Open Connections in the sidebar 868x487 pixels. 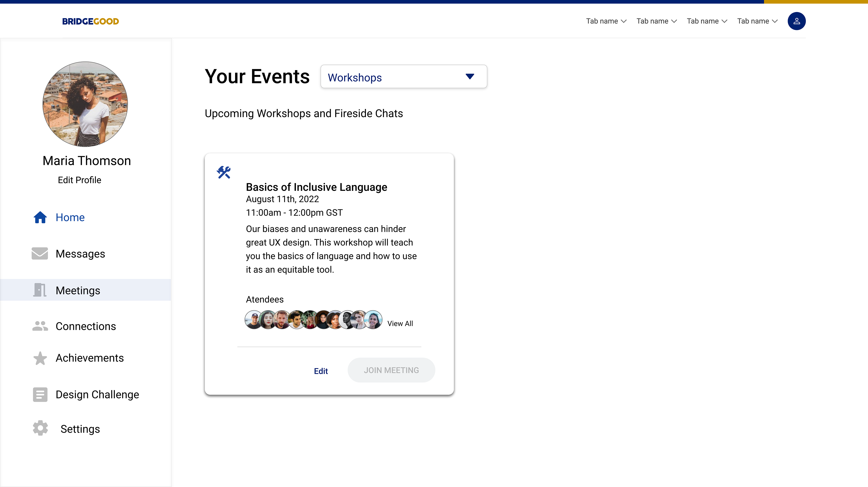pos(86,326)
